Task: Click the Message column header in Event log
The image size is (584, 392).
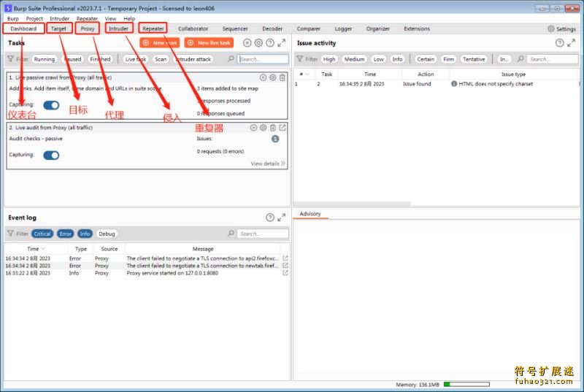Action: 203,249
